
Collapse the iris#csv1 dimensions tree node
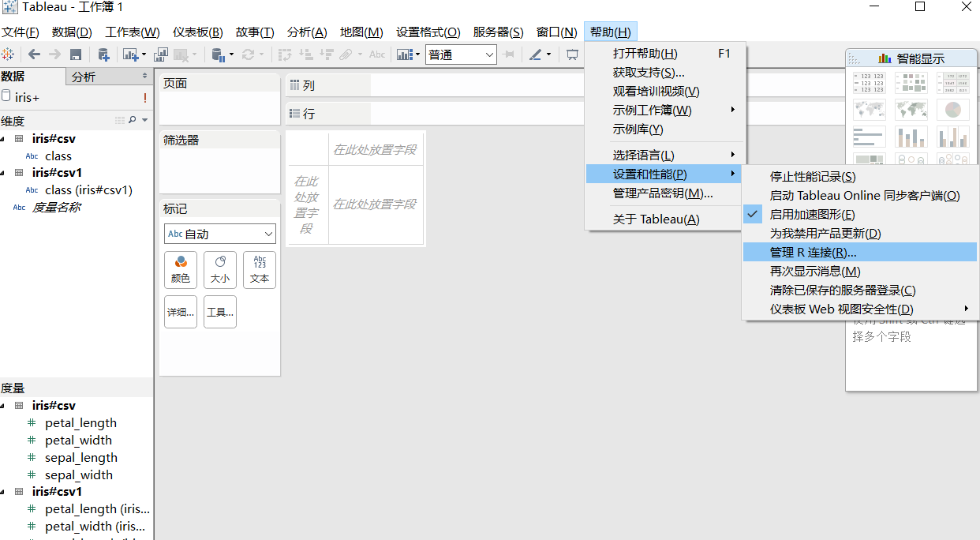point(4,172)
